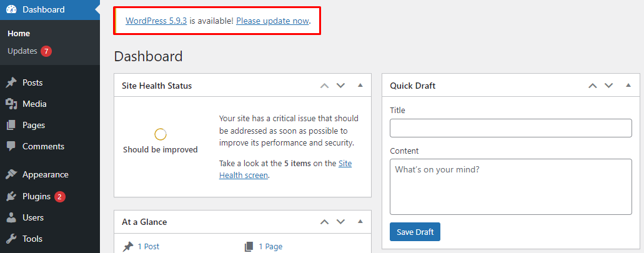This screenshot has width=644, height=253.
Task: Click the Comments speech bubble icon
Action: pyautogui.click(x=11, y=146)
